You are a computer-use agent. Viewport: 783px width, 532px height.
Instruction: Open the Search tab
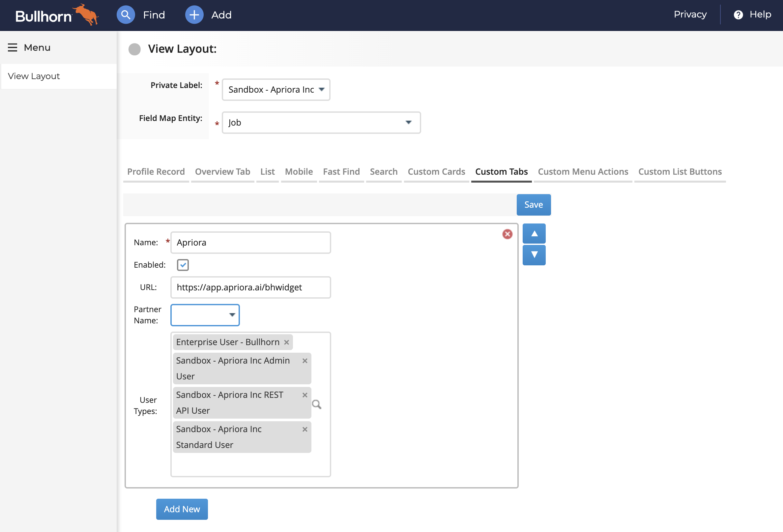[384, 172]
